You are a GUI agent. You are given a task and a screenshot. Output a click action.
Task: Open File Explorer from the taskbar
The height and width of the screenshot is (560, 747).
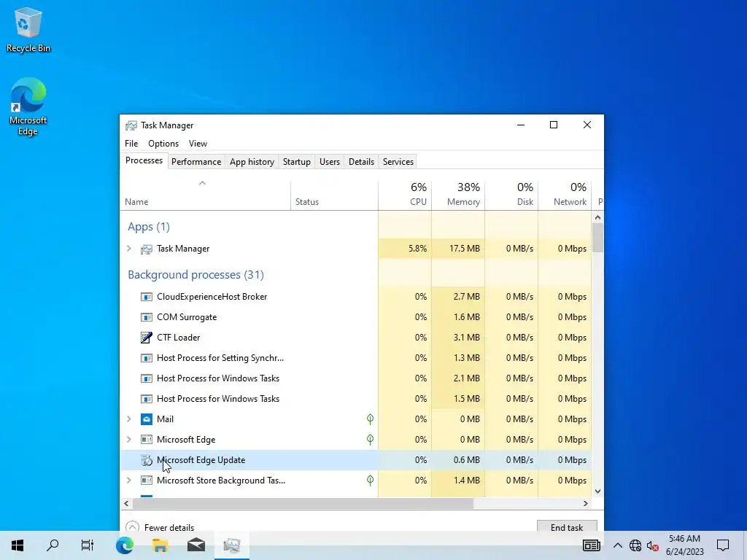(x=160, y=545)
